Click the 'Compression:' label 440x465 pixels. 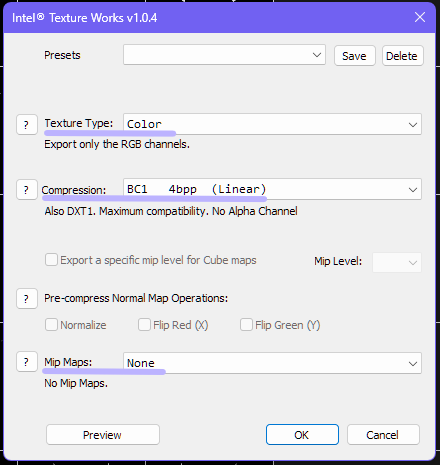click(74, 190)
